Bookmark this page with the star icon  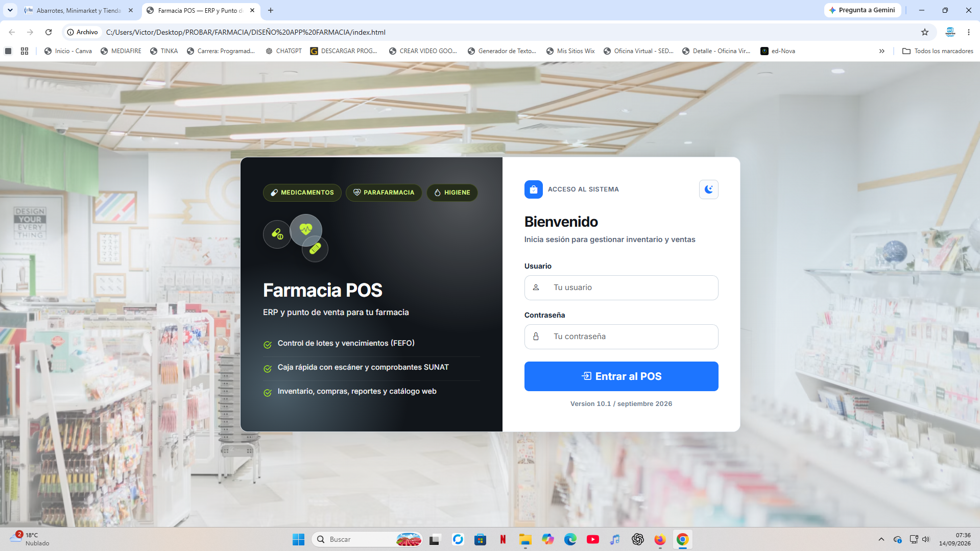point(925,32)
